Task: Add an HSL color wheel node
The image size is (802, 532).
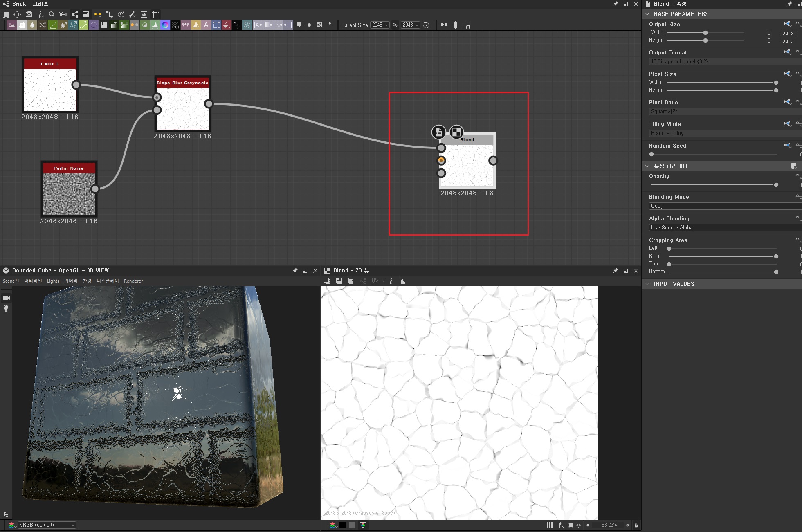Action: [x=165, y=25]
